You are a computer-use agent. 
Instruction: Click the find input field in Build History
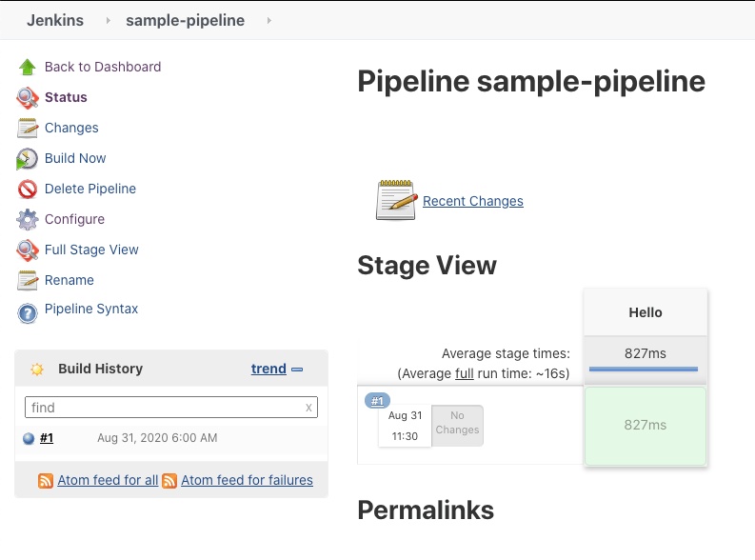tap(171, 408)
